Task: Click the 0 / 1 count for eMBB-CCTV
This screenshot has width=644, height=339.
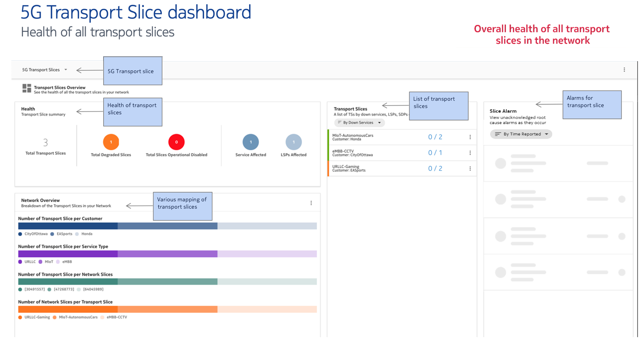Action: pos(435,153)
